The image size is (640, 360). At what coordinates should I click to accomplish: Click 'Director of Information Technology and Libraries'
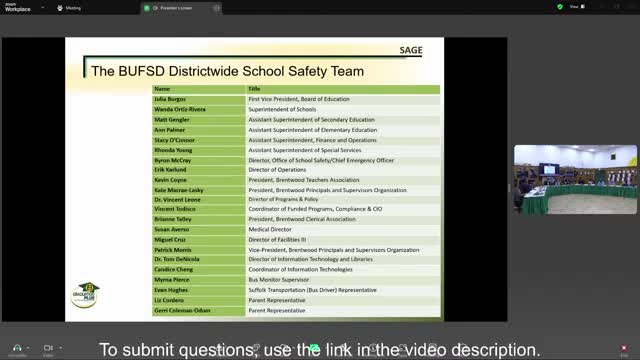[x=310, y=259]
